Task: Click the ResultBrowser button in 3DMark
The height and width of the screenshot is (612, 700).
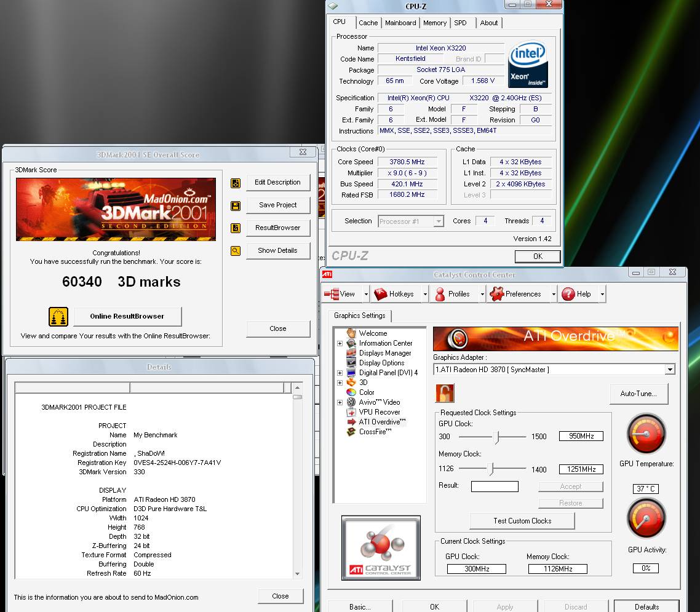Action: [x=277, y=228]
